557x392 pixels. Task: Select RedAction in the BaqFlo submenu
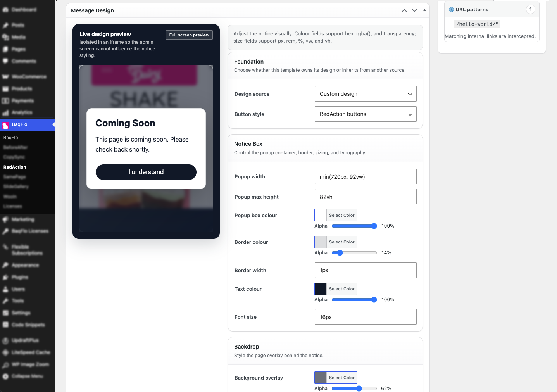15,167
